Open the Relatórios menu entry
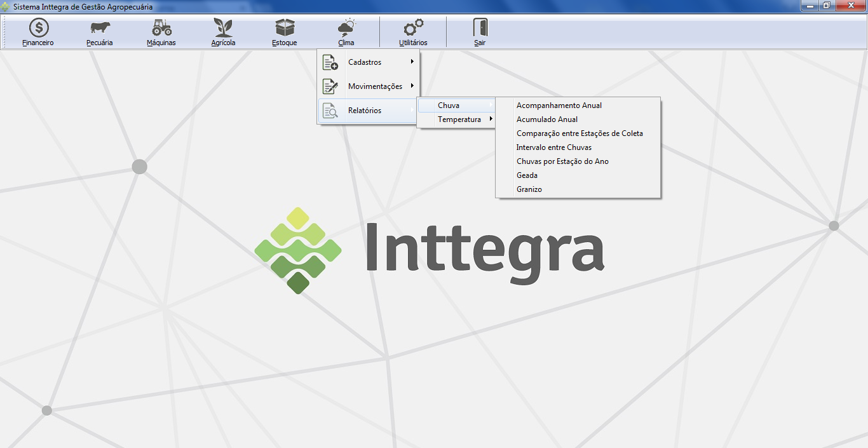The image size is (868, 448). pyautogui.click(x=368, y=111)
